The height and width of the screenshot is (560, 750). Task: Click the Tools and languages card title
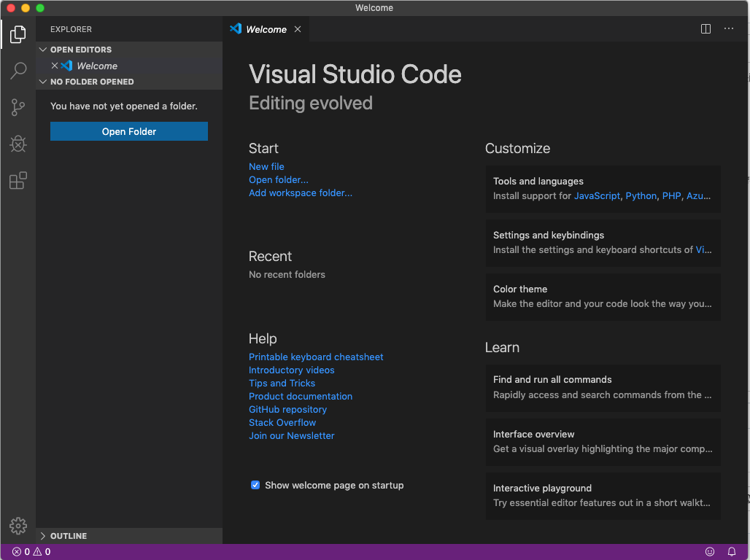538,182
